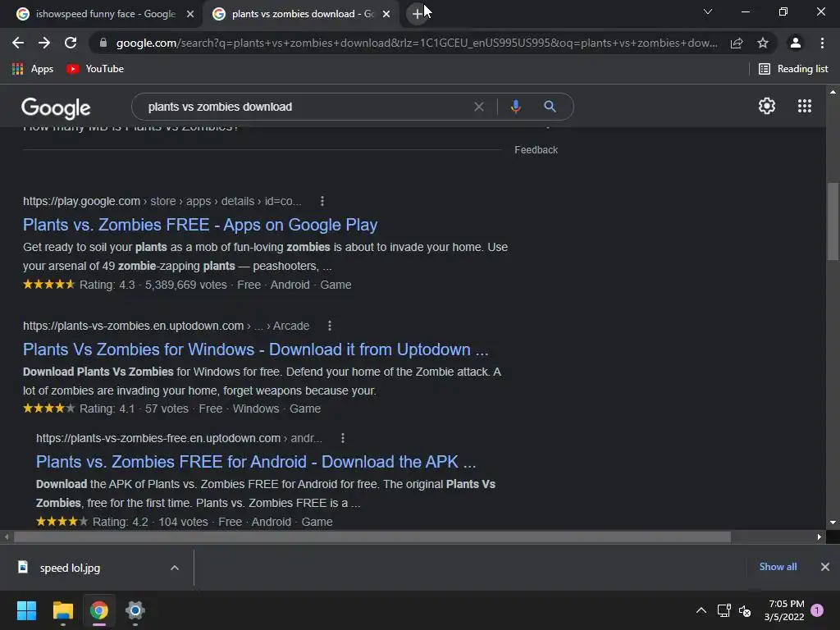Open the more options for play.google.com result

coord(322,201)
